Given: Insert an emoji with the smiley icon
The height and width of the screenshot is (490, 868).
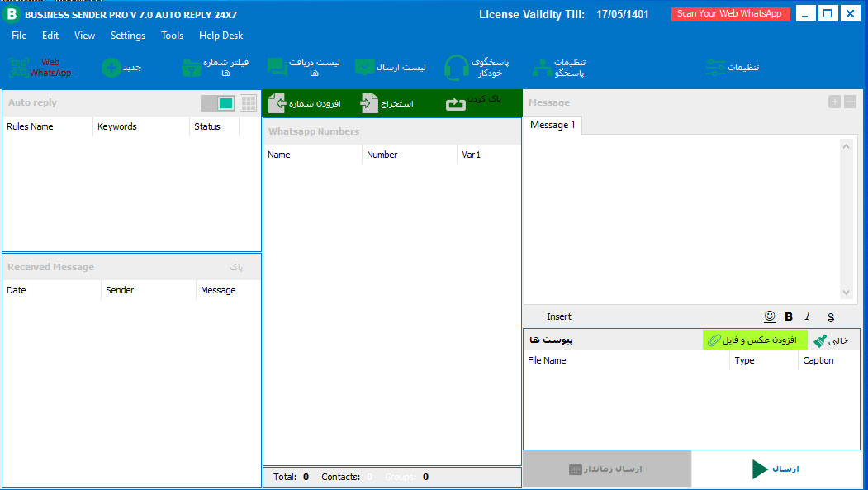Looking at the screenshot, I should tap(770, 316).
